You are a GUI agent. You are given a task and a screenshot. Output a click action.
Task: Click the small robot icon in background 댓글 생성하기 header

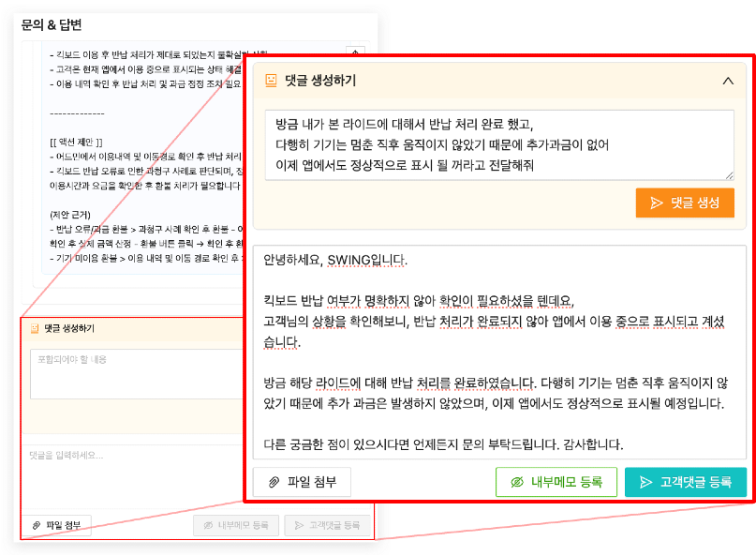[35, 329]
